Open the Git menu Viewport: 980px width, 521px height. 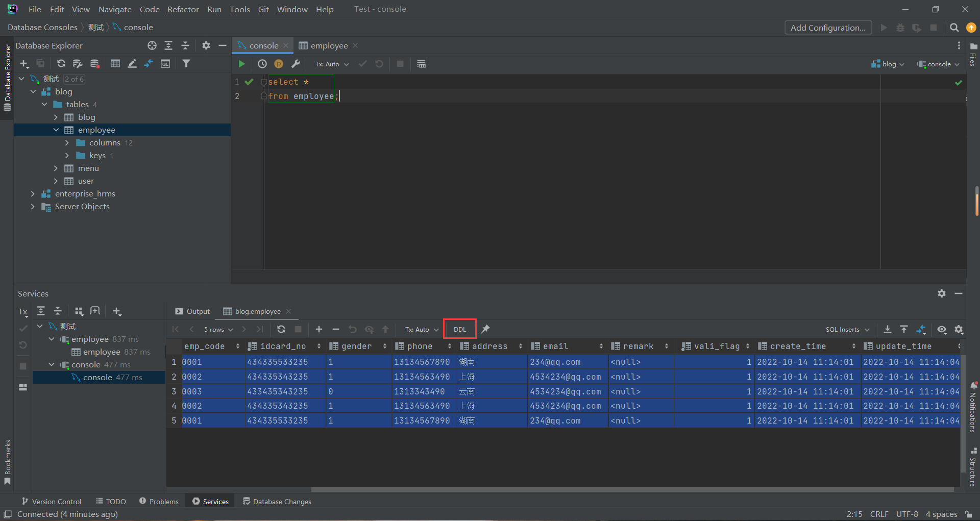click(x=263, y=9)
